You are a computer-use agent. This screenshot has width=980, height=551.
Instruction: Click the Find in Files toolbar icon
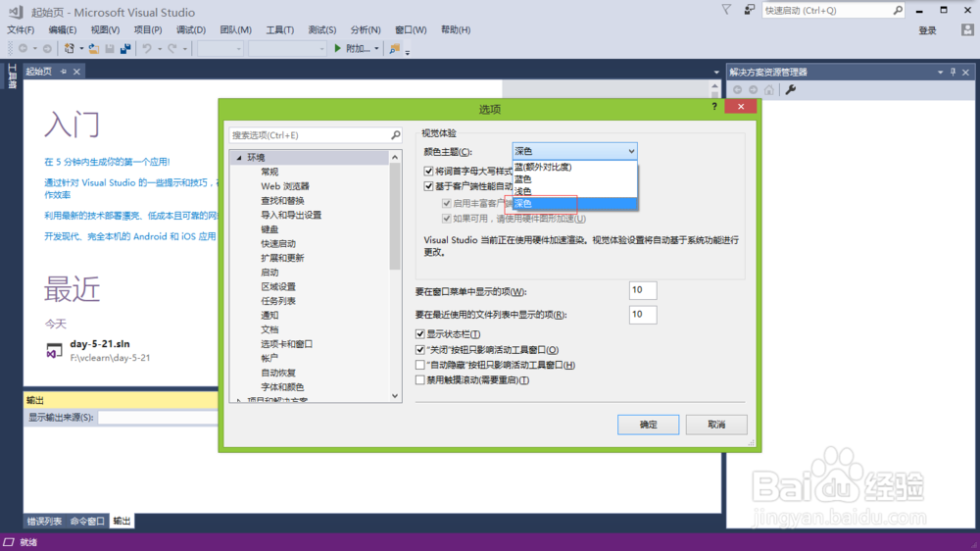(394, 48)
